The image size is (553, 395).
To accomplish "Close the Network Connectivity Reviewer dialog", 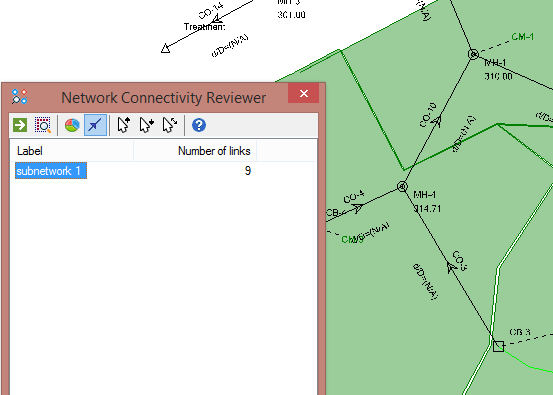I will click(303, 93).
